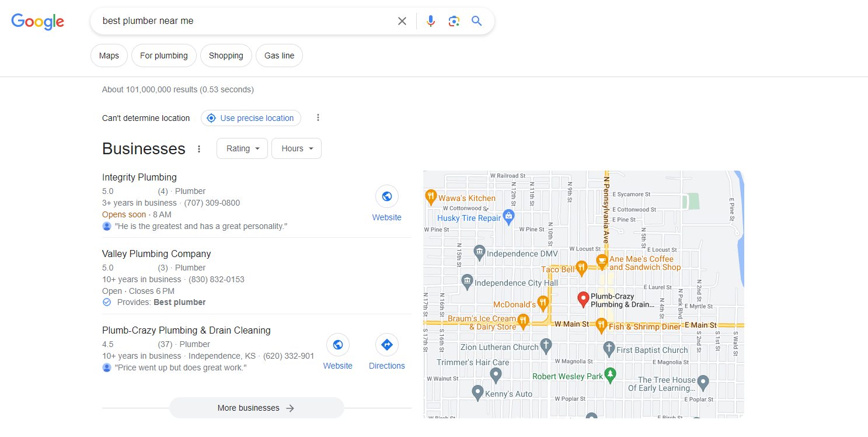Click Kenny's Auto map marker
Viewport: 868px width, 437px height.
pos(477,393)
